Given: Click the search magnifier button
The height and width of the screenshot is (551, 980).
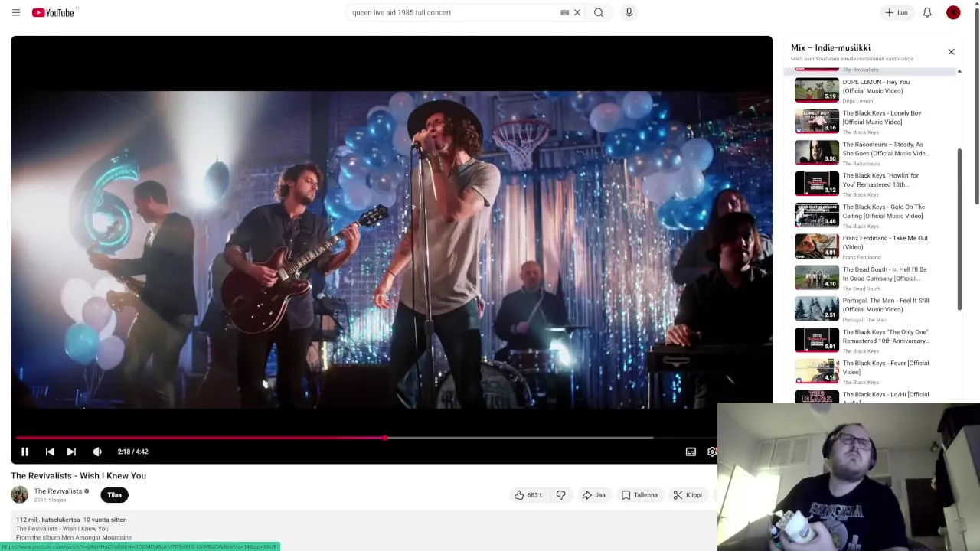Looking at the screenshot, I should (599, 12).
